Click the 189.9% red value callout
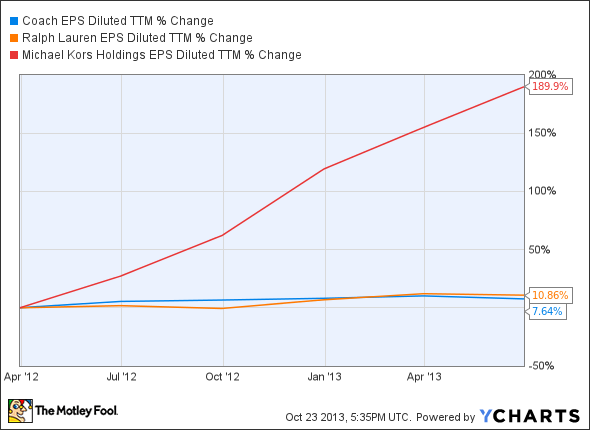Screen dimensions: 590x430 click(x=550, y=87)
